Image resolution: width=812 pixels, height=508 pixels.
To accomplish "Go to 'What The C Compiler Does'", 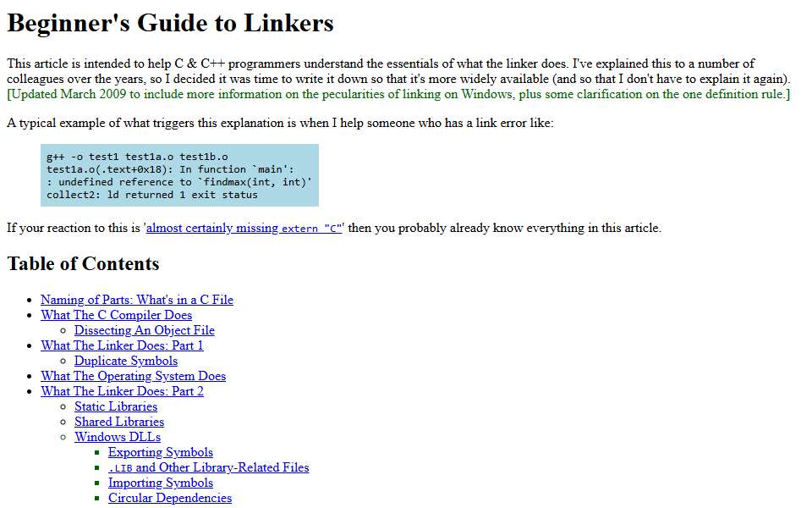I will pyautogui.click(x=117, y=315).
